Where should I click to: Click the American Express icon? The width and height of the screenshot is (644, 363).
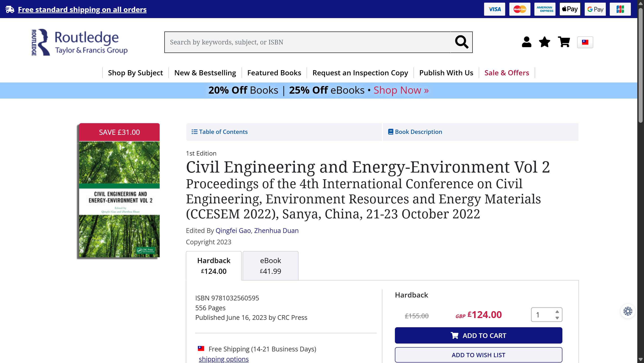coord(545,9)
